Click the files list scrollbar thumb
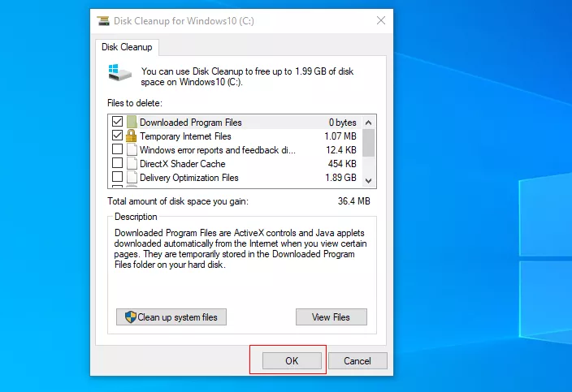572x392 pixels. point(368,143)
